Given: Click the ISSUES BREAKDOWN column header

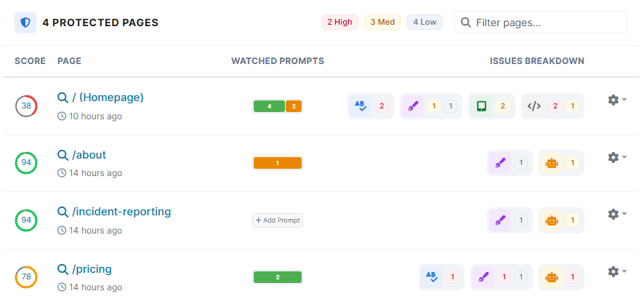Looking at the screenshot, I should click(x=537, y=61).
